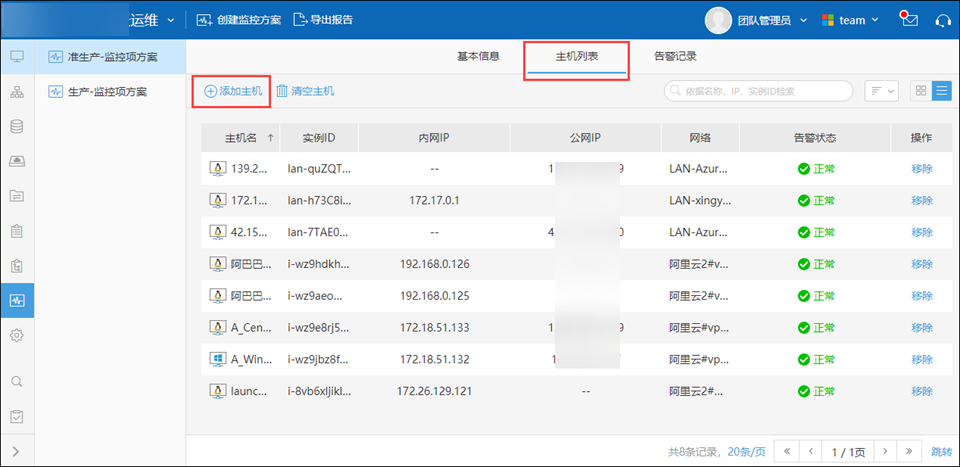Switch to the 告警记录 tab
Image resolution: width=960 pixels, height=467 pixels.
click(675, 56)
